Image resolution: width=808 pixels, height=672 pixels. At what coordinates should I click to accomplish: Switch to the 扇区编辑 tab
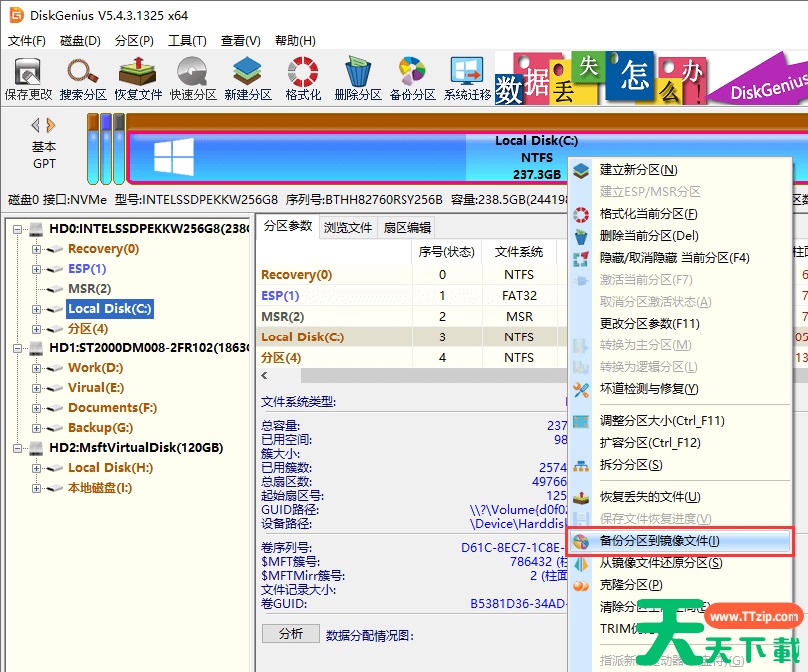click(x=406, y=227)
